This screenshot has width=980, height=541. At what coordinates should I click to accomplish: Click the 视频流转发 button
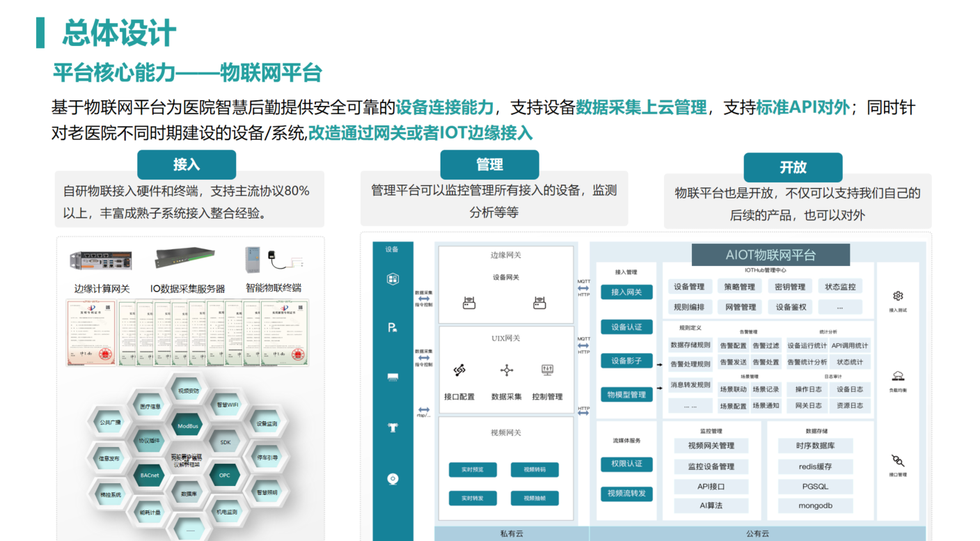pyautogui.click(x=626, y=494)
